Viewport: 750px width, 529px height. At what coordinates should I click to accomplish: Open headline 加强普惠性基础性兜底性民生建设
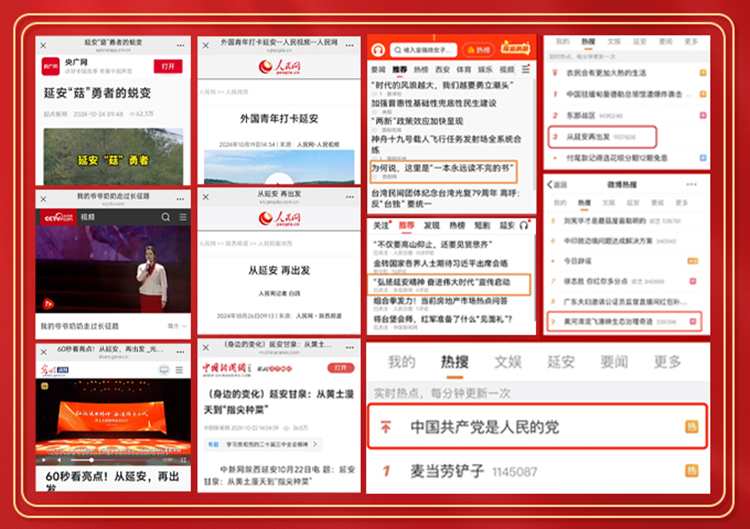434,103
